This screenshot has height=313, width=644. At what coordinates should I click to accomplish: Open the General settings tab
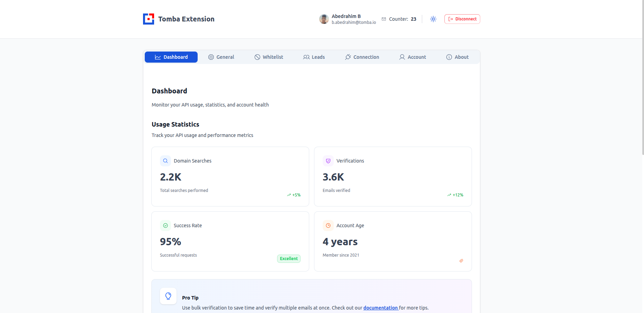tap(221, 57)
